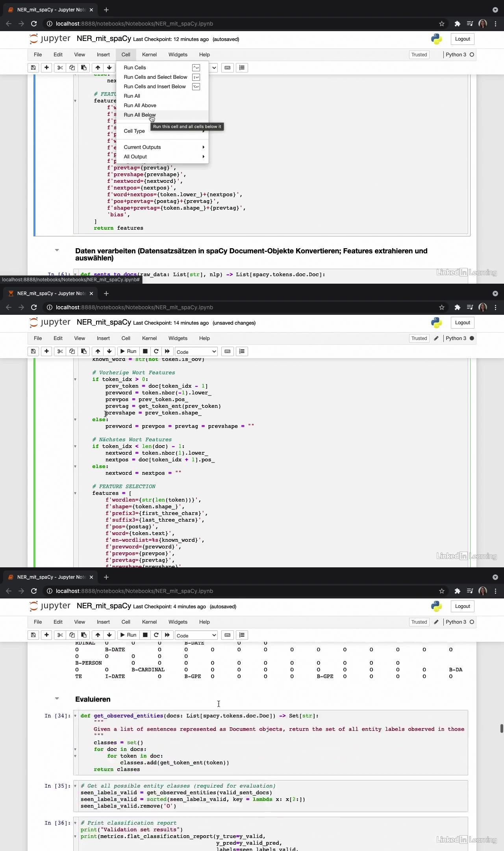Insert cell with plus icon in "14 minutes ago" notebook
The image size is (504, 851).
[x=46, y=351]
